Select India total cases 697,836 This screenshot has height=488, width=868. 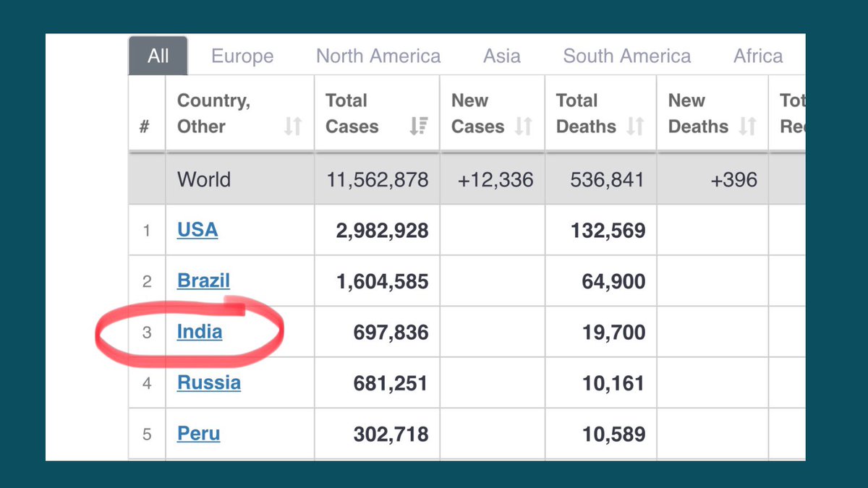pos(391,333)
